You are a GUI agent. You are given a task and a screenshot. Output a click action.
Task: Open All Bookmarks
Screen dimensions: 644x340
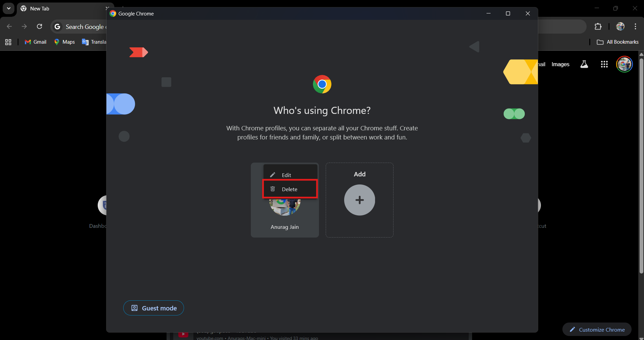click(618, 42)
